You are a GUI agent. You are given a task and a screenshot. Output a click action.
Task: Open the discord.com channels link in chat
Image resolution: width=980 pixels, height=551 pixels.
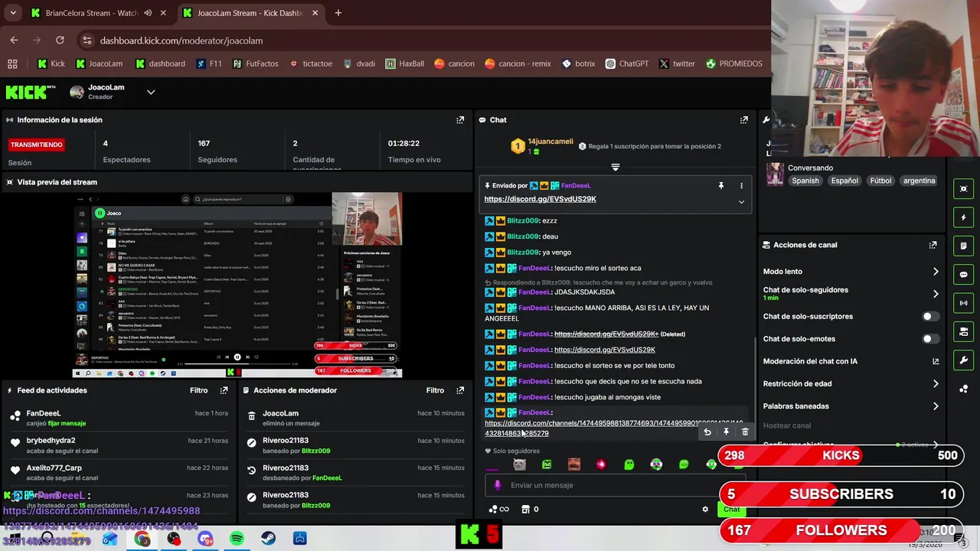[x=613, y=428]
